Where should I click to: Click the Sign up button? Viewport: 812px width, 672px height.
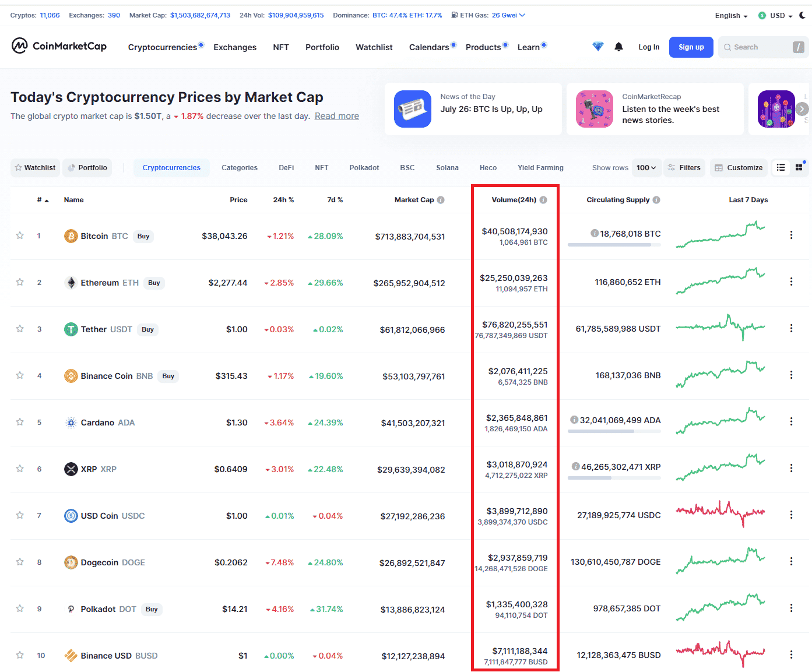[691, 47]
